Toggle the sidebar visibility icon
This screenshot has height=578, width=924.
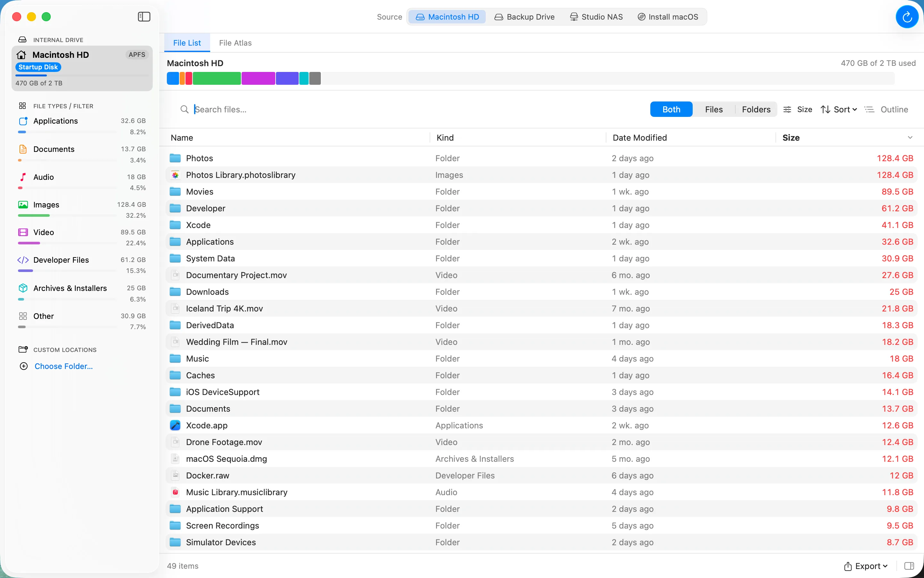(x=144, y=17)
